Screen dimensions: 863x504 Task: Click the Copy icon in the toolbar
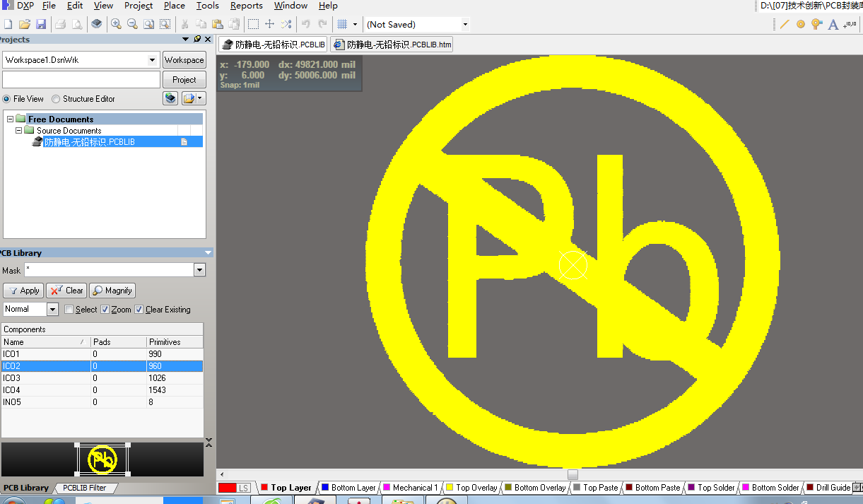click(201, 24)
